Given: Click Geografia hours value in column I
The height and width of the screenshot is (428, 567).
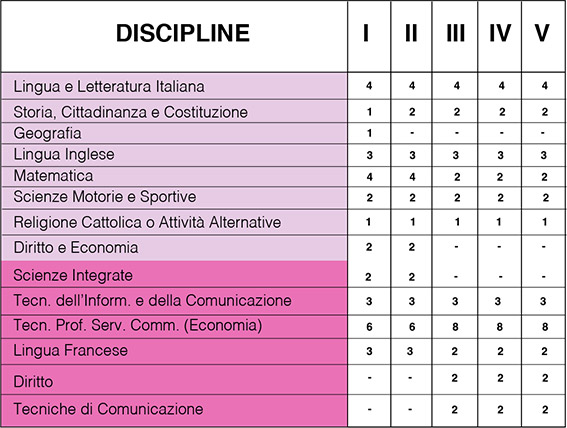Looking at the screenshot, I should coord(369,133).
